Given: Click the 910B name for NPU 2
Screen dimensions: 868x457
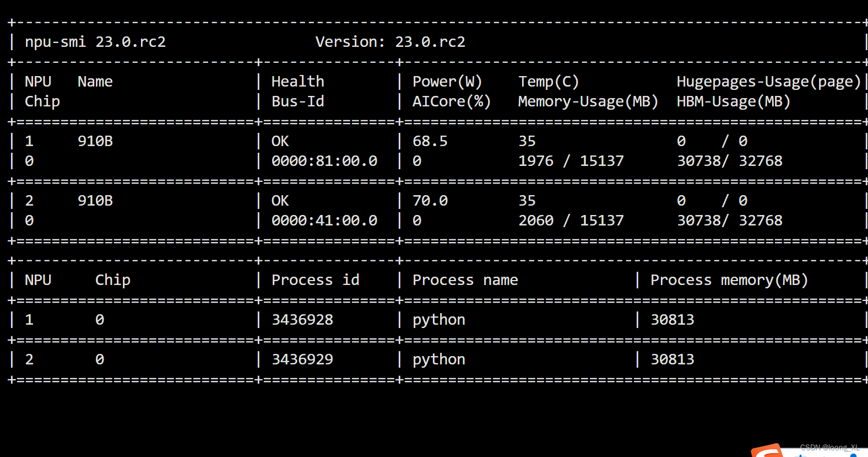Looking at the screenshot, I should pos(95,201).
